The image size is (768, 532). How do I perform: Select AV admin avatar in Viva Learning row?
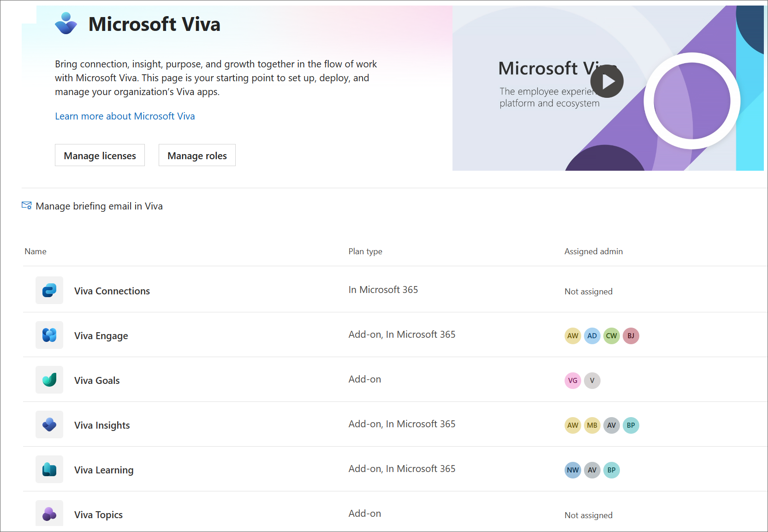(592, 470)
